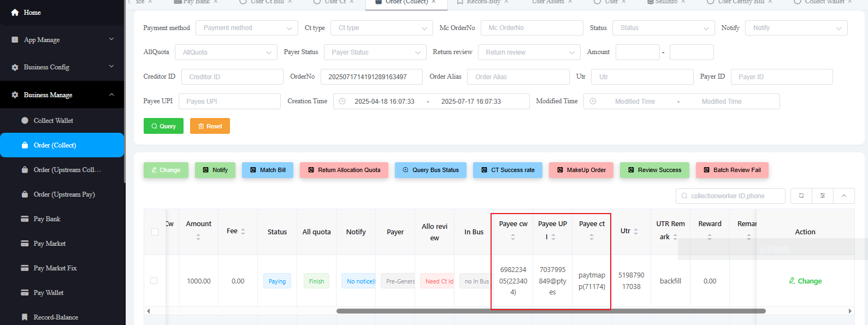Click the Home icon in sidebar
Image resolution: width=868 pixels, height=325 pixels.
point(15,13)
